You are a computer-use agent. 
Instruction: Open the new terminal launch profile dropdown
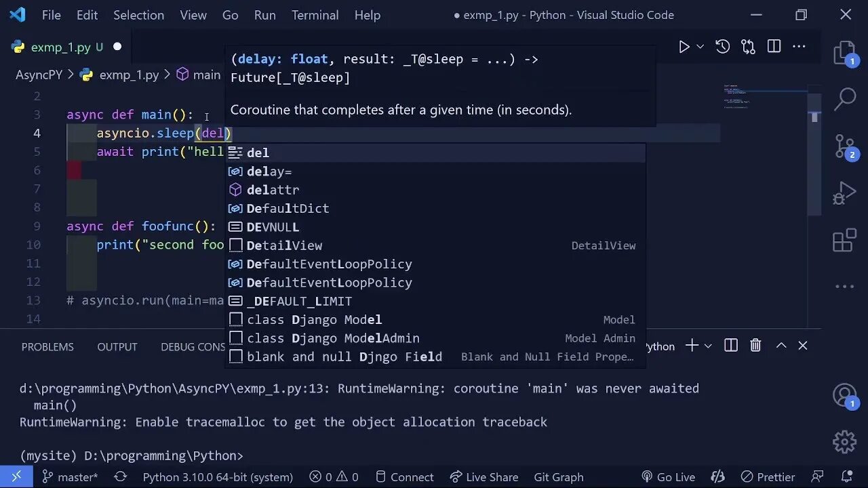(708, 346)
